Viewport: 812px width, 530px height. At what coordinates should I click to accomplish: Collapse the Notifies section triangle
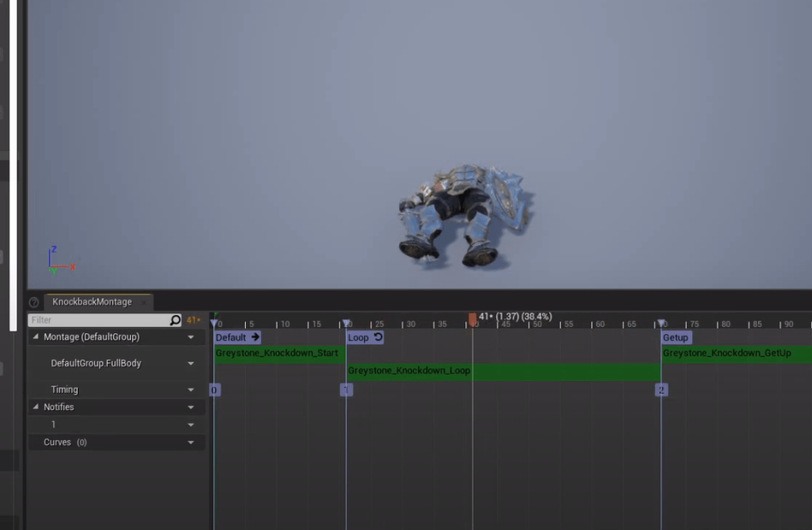36,407
